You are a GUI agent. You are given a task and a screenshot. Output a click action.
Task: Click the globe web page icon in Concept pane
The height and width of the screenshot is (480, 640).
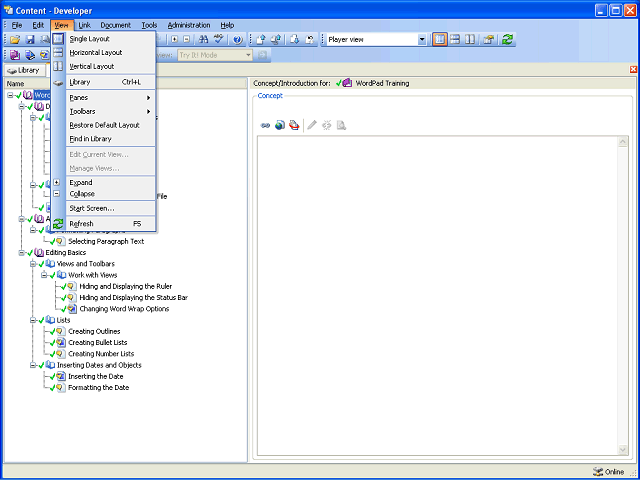point(280,125)
